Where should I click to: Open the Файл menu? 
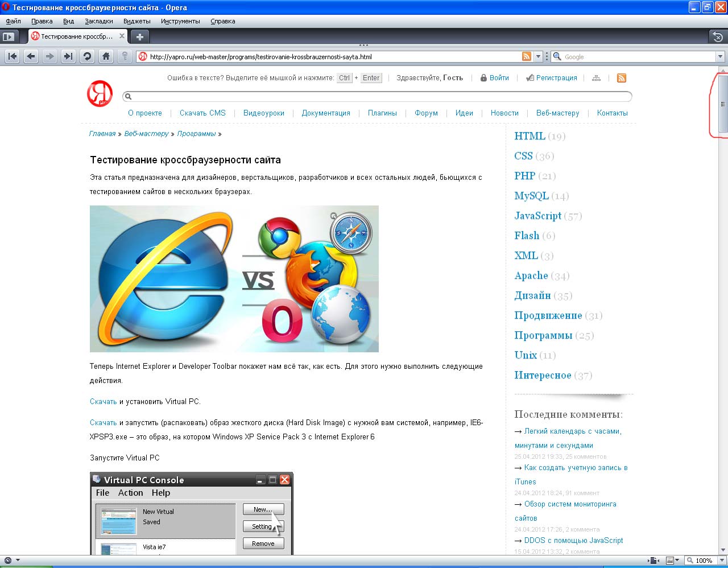point(13,21)
